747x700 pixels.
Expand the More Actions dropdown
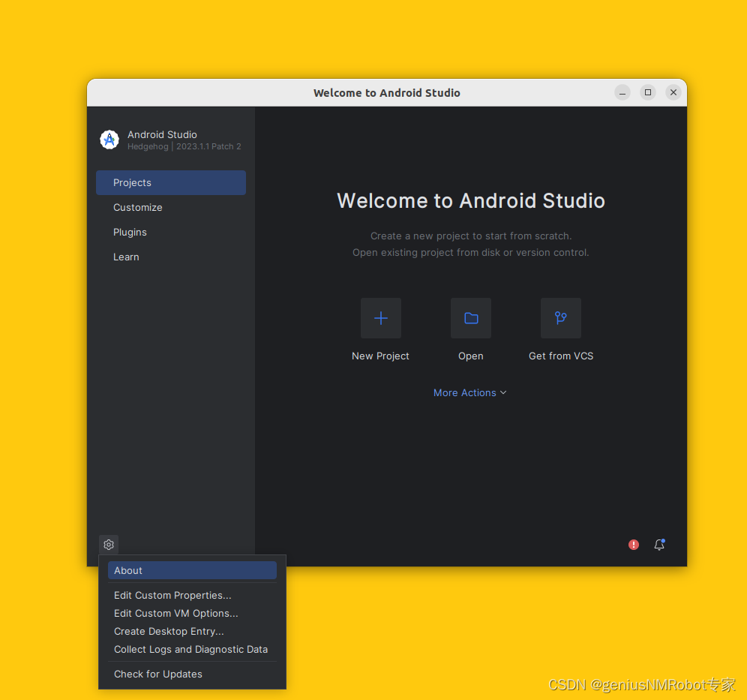(469, 392)
